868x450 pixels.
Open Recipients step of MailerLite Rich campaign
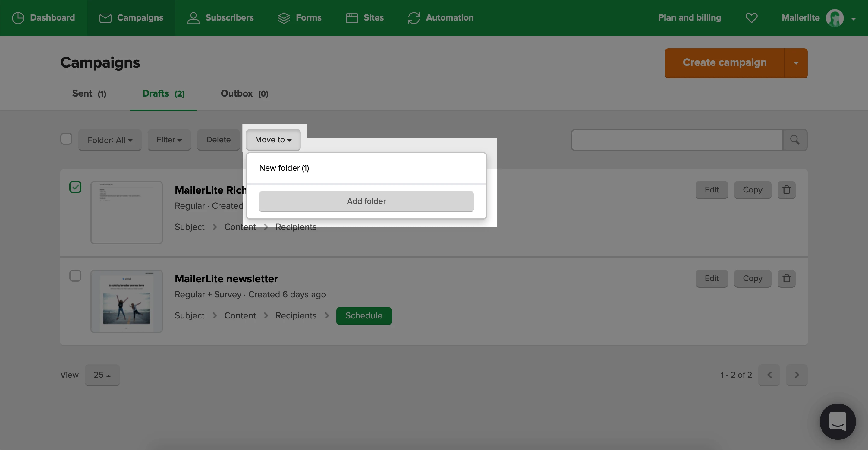click(296, 227)
